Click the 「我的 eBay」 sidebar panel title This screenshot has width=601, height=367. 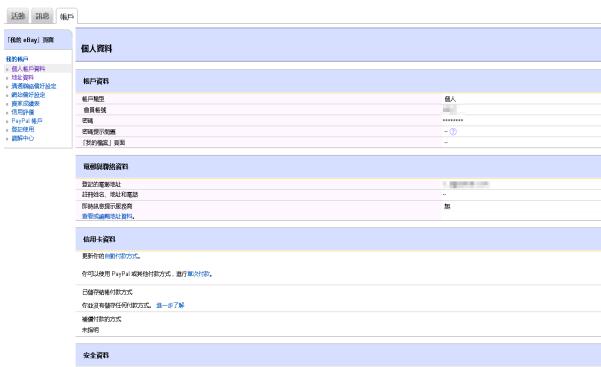31,40
